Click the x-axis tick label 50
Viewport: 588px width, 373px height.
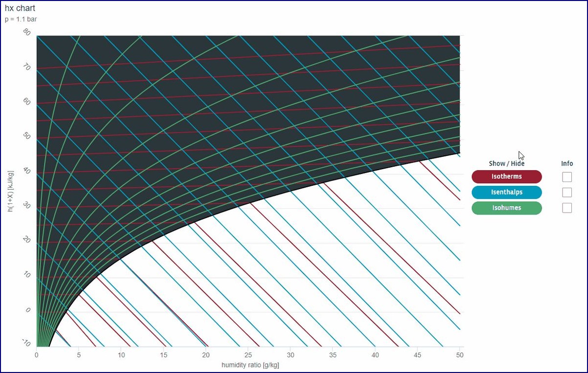460,355
